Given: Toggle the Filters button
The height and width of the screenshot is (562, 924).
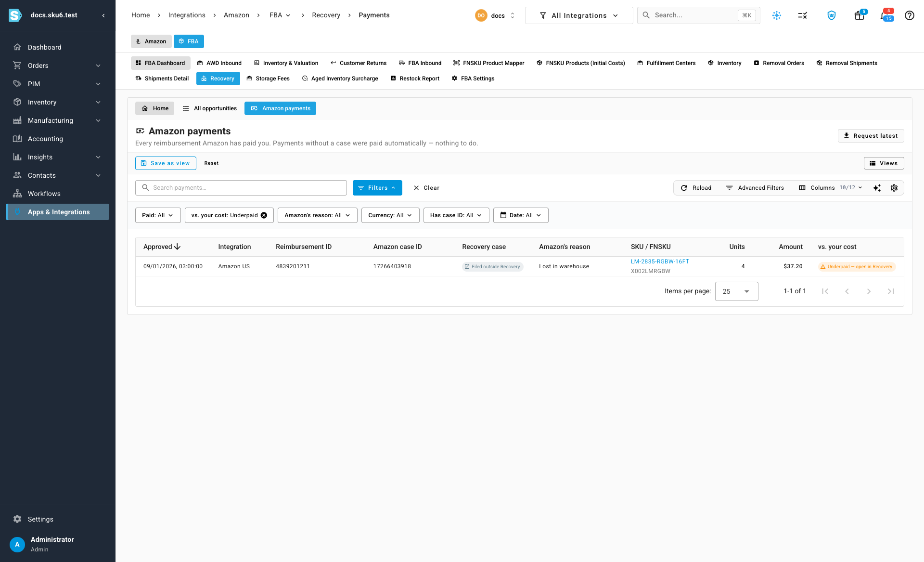Looking at the screenshot, I should point(377,188).
